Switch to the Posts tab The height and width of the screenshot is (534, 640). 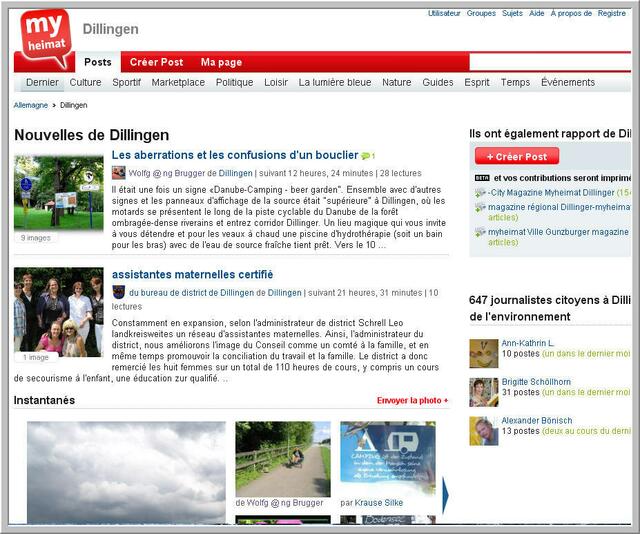tap(98, 62)
